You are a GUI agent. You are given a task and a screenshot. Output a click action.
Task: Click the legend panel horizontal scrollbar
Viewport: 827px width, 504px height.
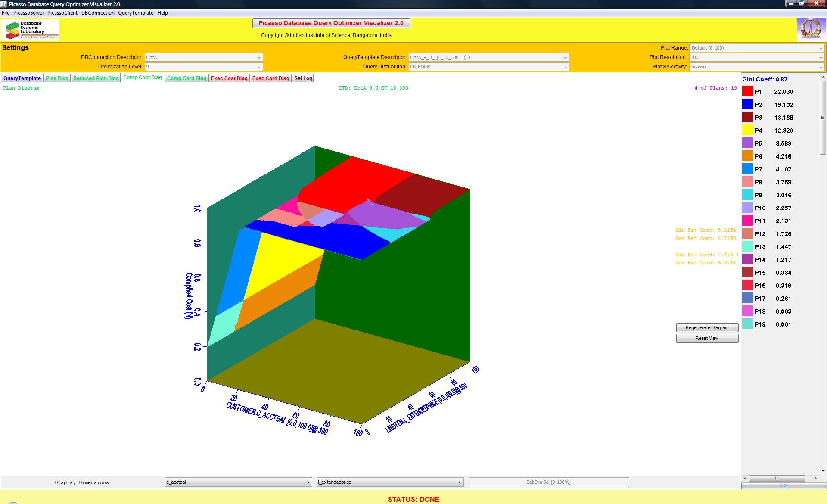pyautogui.click(x=777, y=478)
